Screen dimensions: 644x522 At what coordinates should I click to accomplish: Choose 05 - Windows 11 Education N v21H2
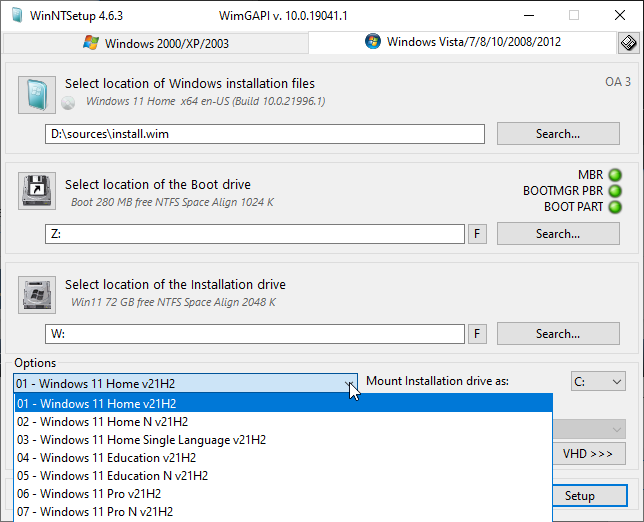tap(283, 476)
